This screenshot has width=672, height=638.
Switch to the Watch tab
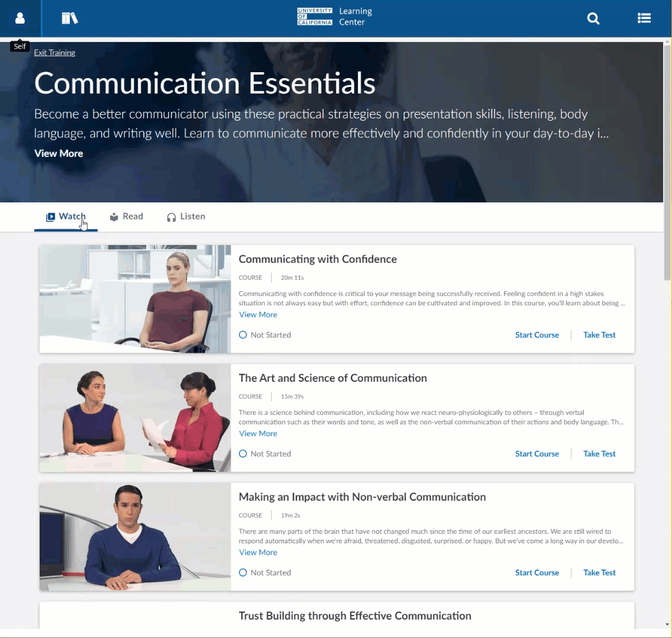66,217
